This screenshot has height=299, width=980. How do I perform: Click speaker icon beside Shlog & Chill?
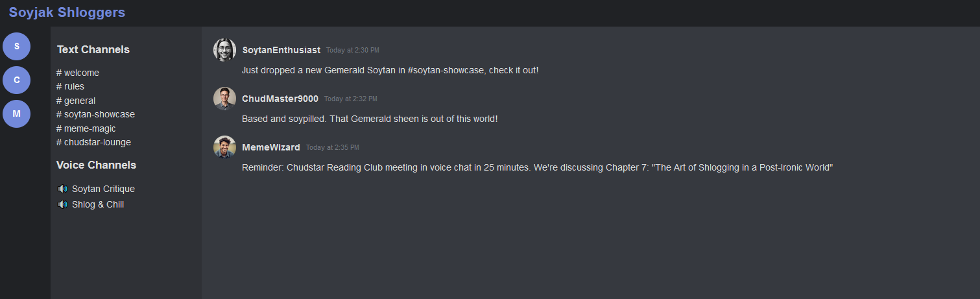pos(63,204)
